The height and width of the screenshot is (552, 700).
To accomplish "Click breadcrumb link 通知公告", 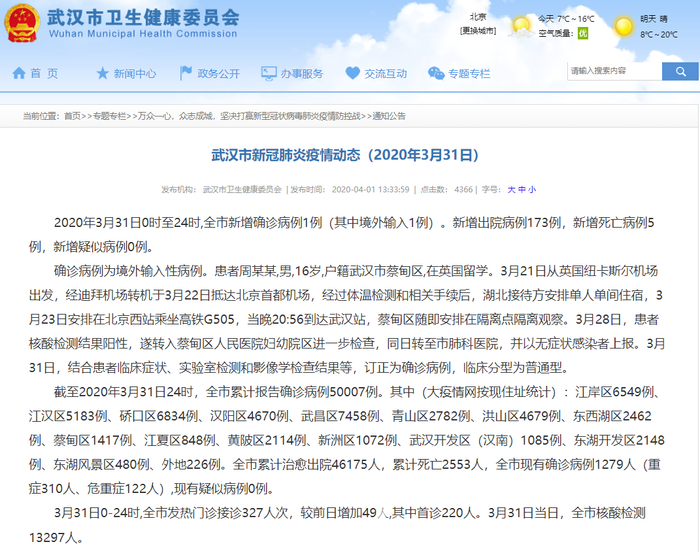I will [389, 116].
